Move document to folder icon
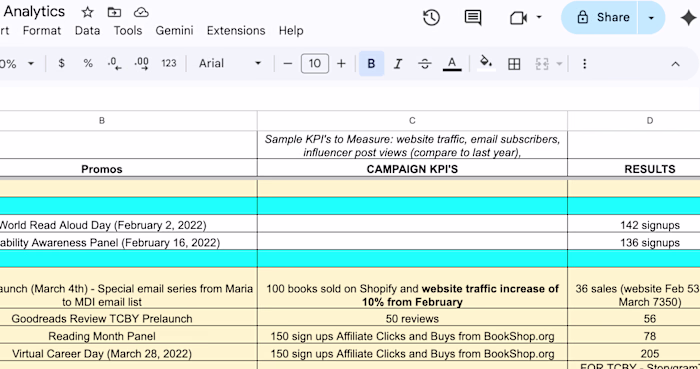The width and height of the screenshot is (700, 369). coord(114,12)
